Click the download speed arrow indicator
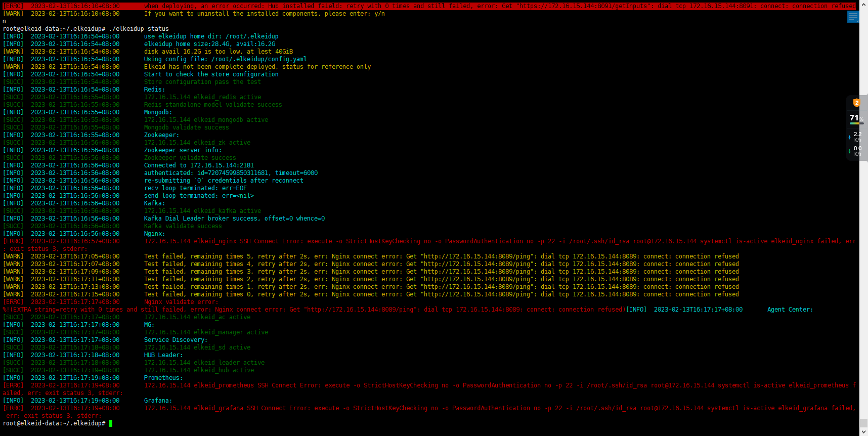 pos(849,151)
